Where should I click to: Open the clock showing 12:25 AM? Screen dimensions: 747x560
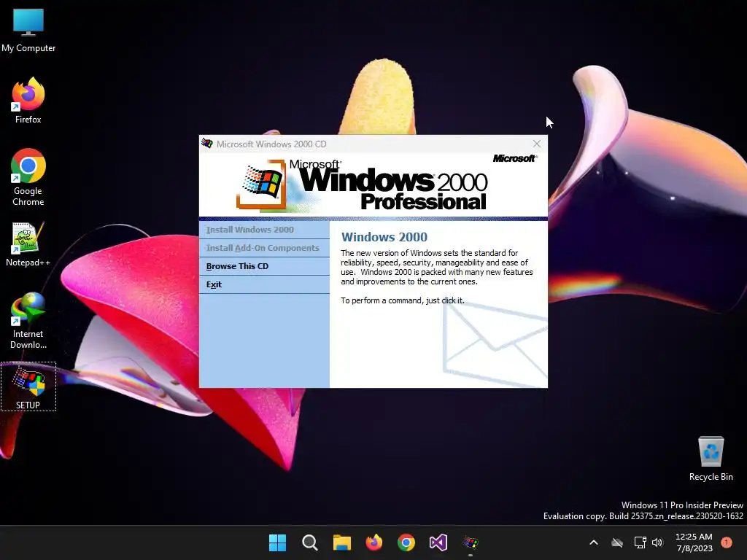click(x=694, y=542)
